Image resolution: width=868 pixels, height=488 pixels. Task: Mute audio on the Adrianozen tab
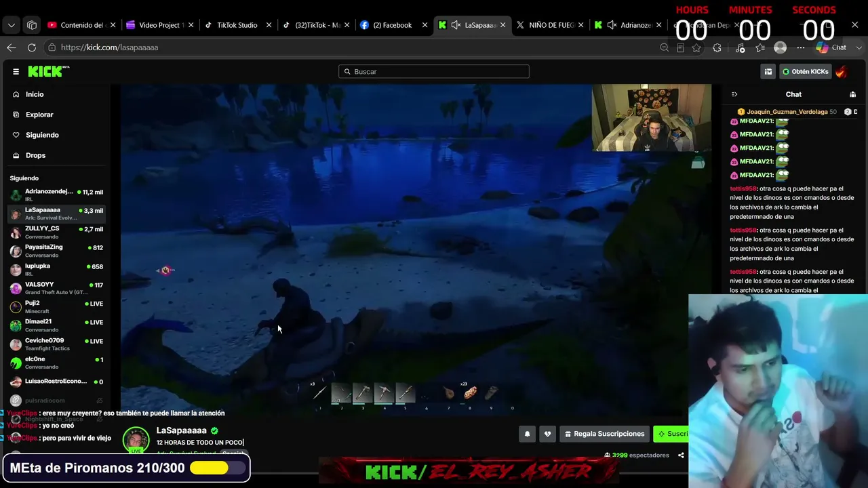pyautogui.click(x=612, y=25)
